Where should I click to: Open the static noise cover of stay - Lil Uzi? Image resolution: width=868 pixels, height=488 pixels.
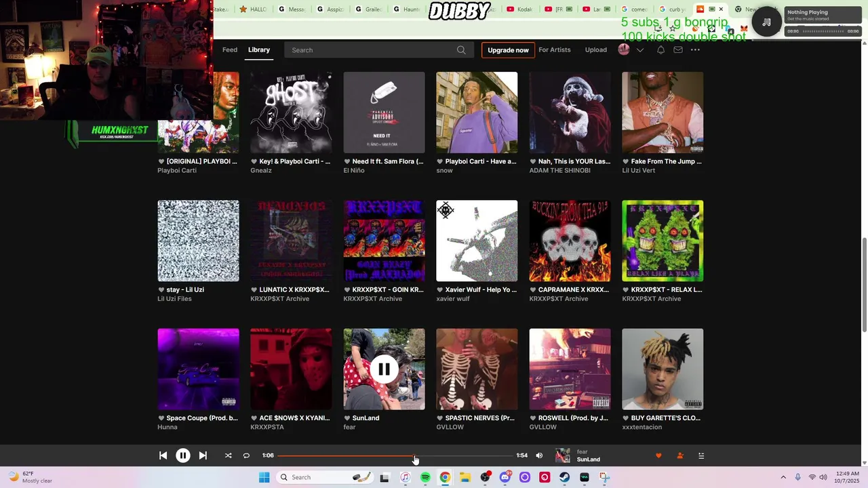point(198,241)
